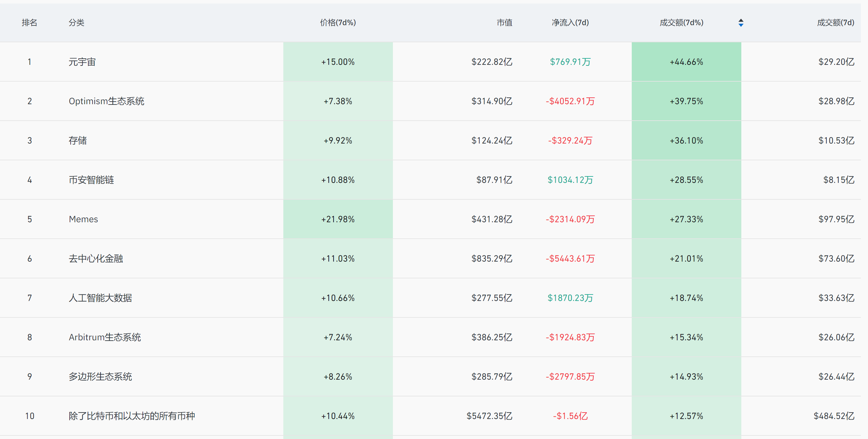Open the 人工智能大数据 category
This screenshot has height=439, width=868.
[100, 298]
